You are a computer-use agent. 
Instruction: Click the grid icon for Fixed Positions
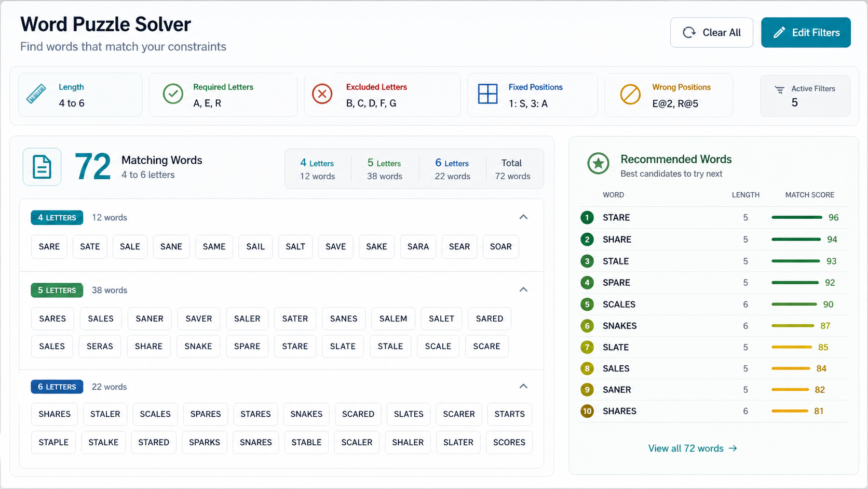coord(487,94)
